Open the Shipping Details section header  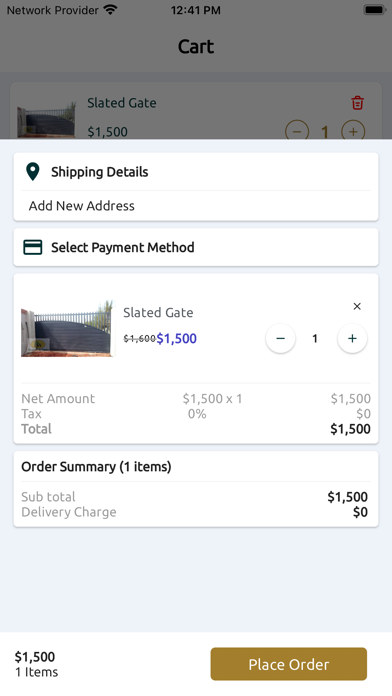click(196, 172)
